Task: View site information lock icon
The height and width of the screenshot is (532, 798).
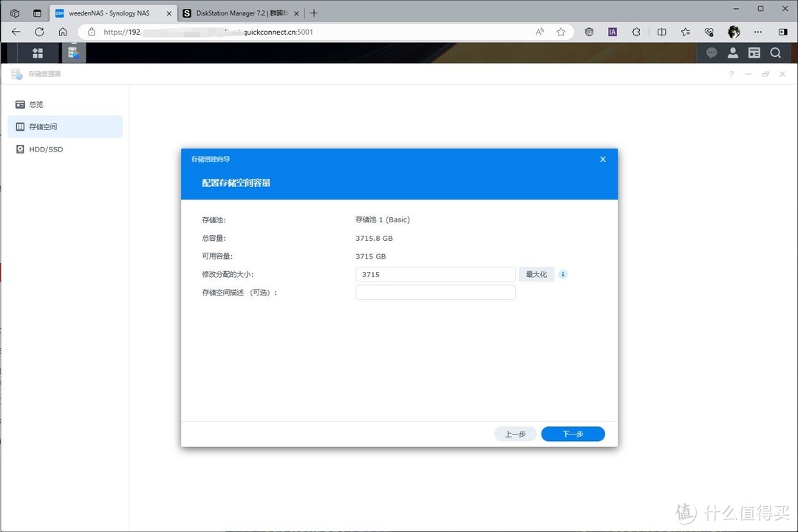Action: 92,32
